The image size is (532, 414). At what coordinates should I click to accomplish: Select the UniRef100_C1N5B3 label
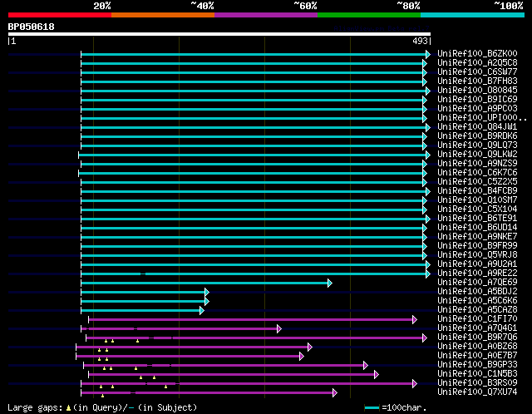tap(477, 374)
